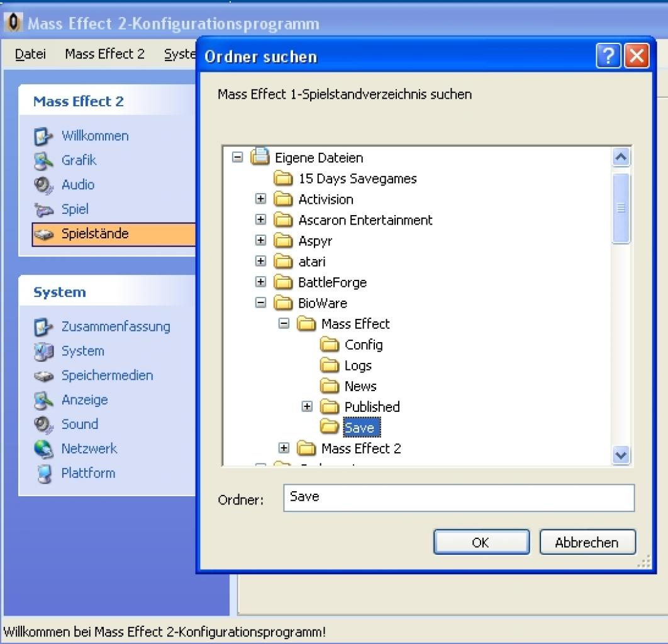Open the Zusammenfassung link
This screenshot has height=644, width=668.
point(116,326)
